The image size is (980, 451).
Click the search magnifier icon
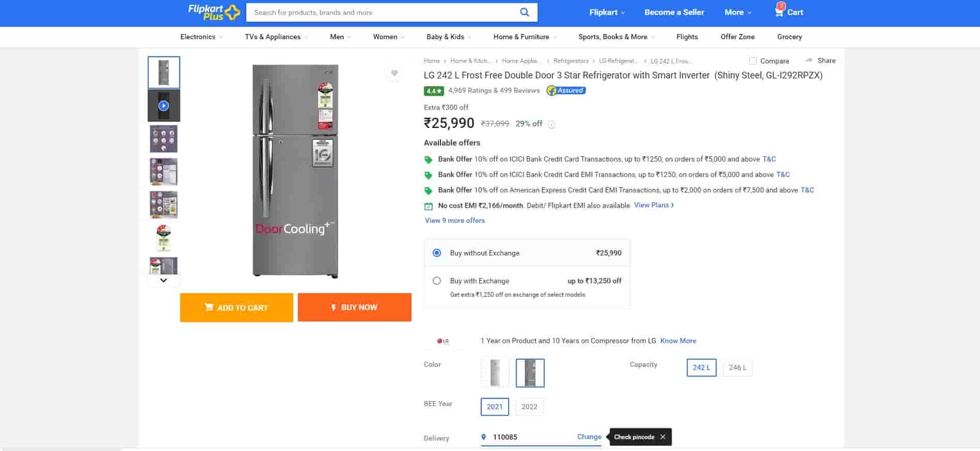524,12
